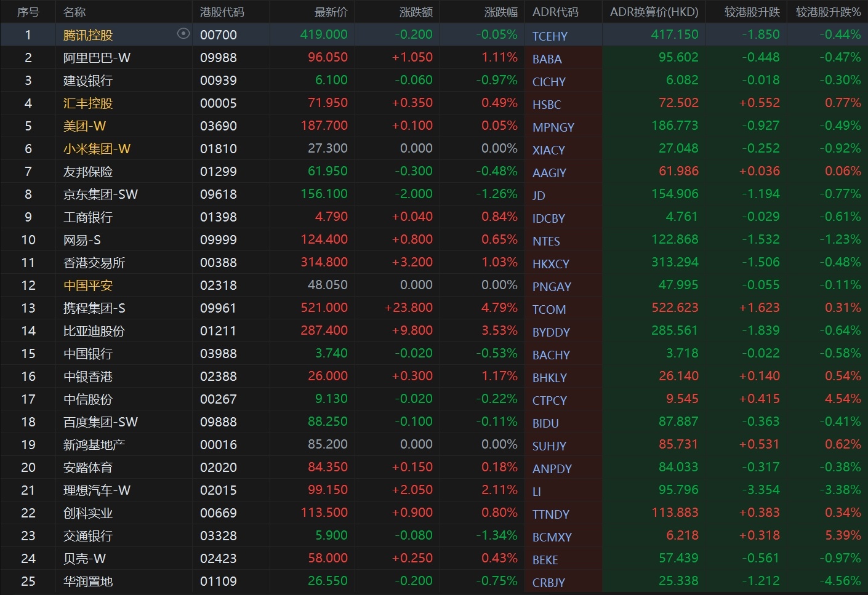This screenshot has height=595, width=868.
Task: Click the ADR换算价(HKD) column header
Action: (x=654, y=12)
